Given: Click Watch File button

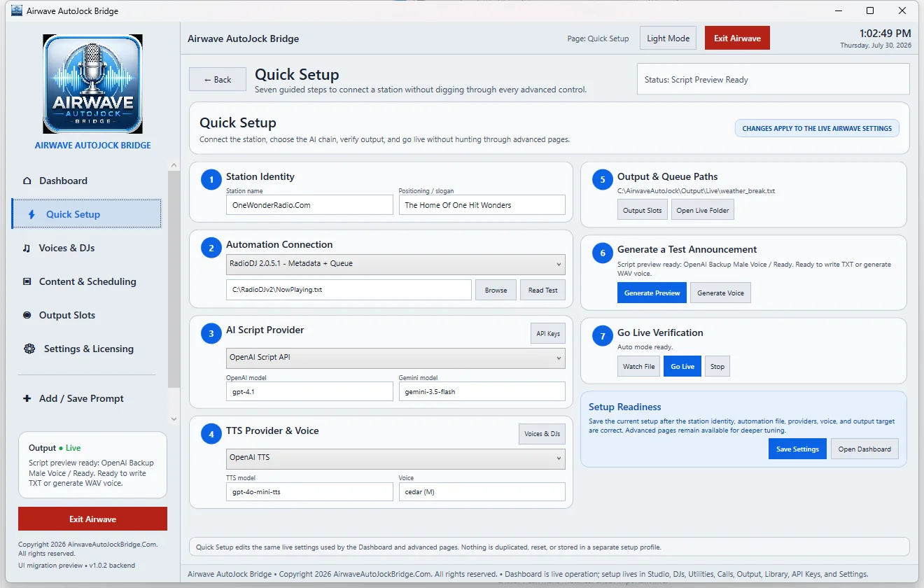Looking at the screenshot, I should 639,366.
